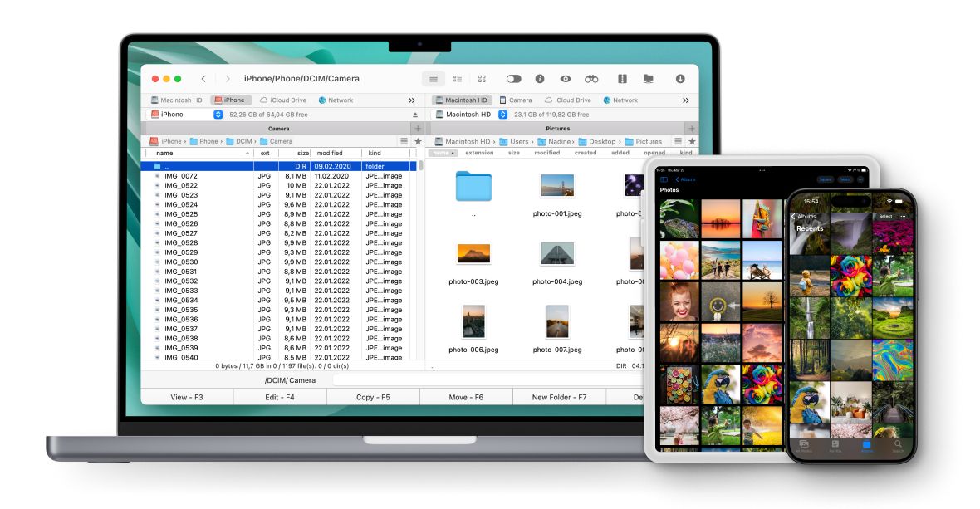Click the View - F3 button
This screenshot has width=980, height=509.
point(187,397)
